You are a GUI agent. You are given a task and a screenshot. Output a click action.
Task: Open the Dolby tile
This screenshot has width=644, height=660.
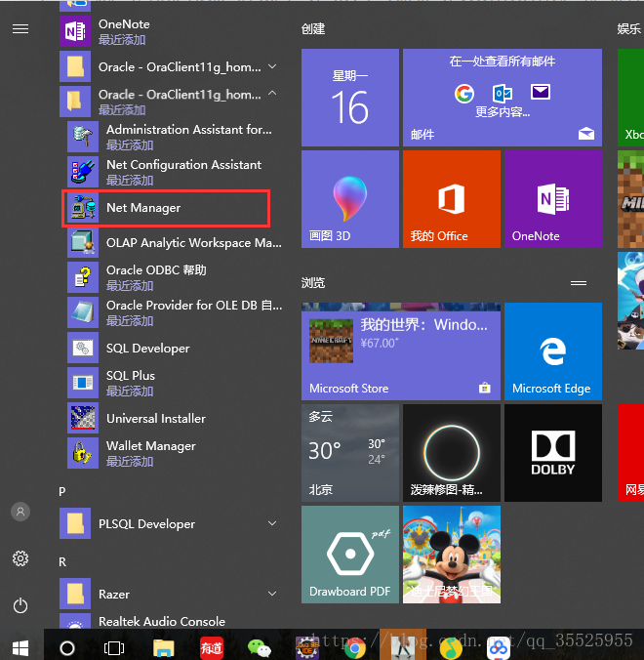click(x=553, y=453)
